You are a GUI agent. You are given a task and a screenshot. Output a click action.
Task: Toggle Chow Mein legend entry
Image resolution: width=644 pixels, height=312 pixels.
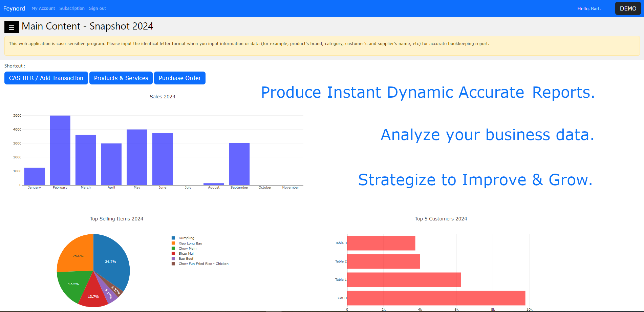(x=187, y=249)
